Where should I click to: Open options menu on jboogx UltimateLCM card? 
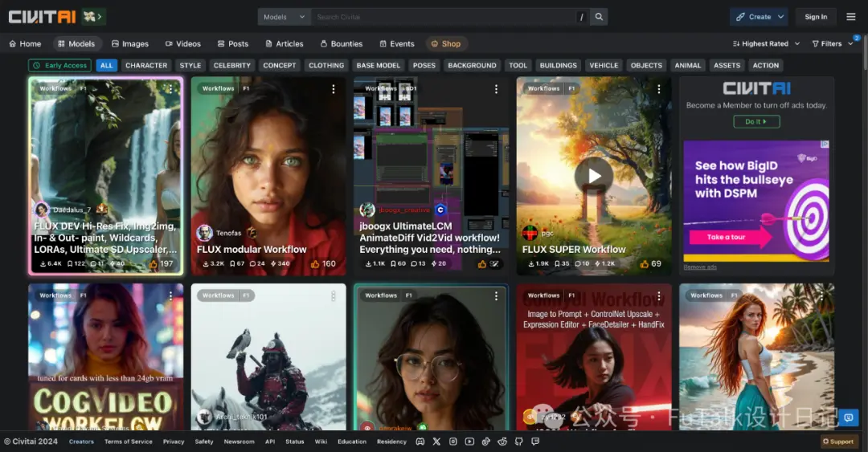click(x=496, y=89)
